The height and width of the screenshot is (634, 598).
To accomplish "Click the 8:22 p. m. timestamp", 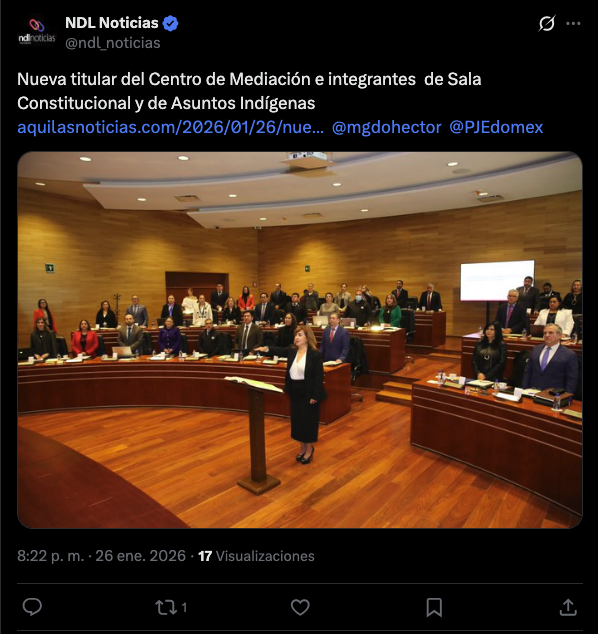I will coord(51,556).
